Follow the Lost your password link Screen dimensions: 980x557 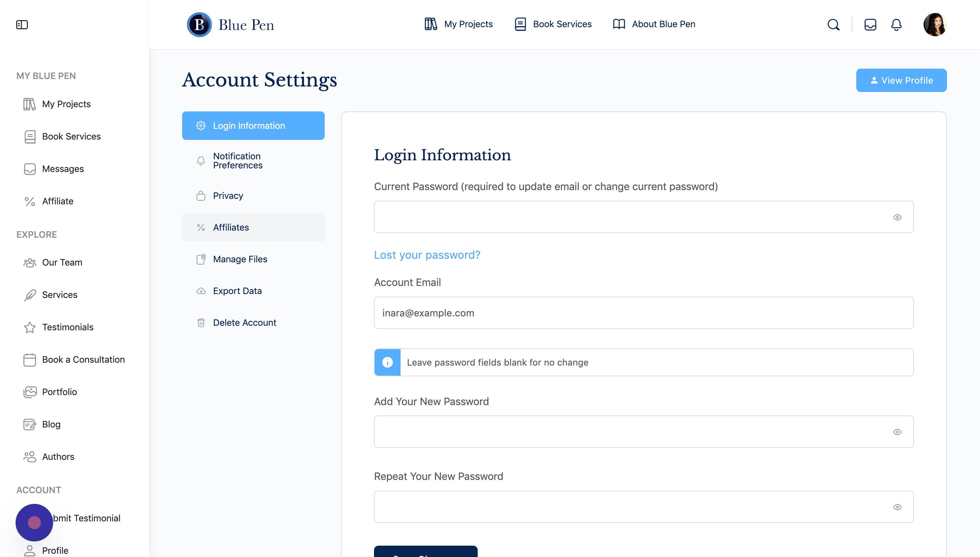427,255
